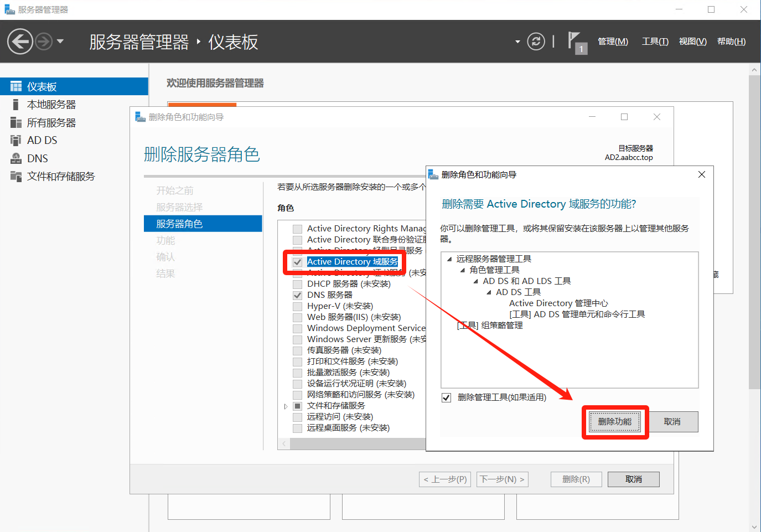Open the 工具(T) menu
The image size is (761, 532).
click(655, 42)
